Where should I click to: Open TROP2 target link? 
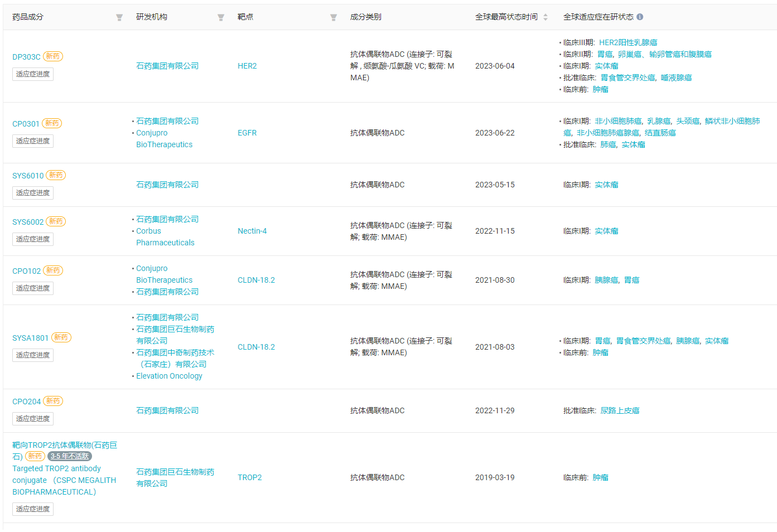249,477
